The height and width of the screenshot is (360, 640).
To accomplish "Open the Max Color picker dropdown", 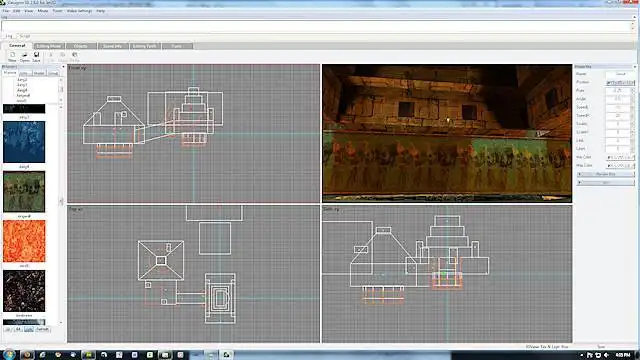I will pyautogui.click(x=620, y=166).
